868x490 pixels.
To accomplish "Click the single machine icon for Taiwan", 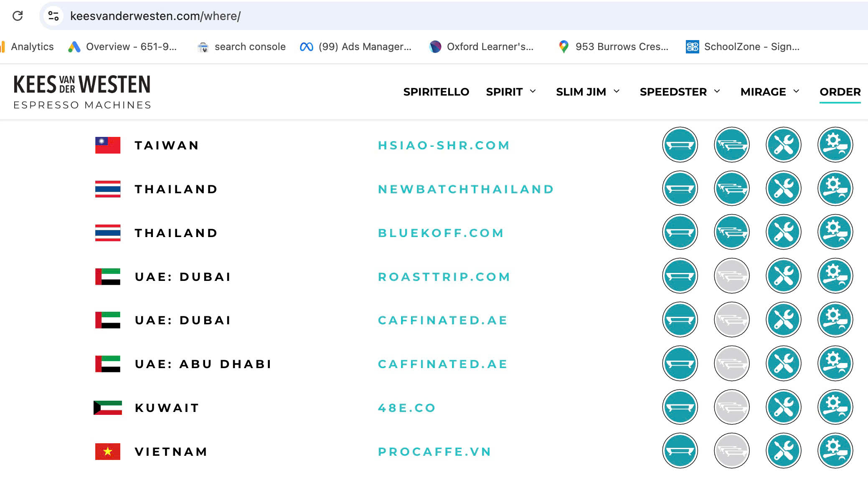I will click(x=680, y=145).
